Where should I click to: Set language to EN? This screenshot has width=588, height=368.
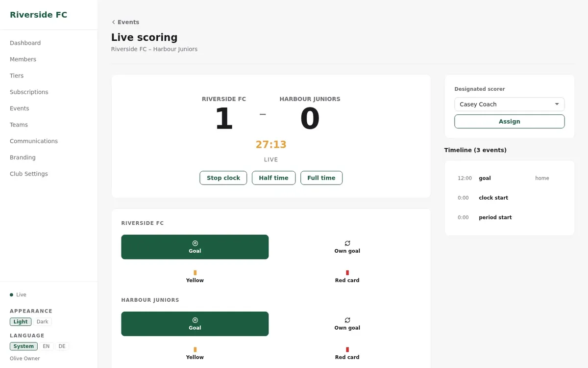46,346
